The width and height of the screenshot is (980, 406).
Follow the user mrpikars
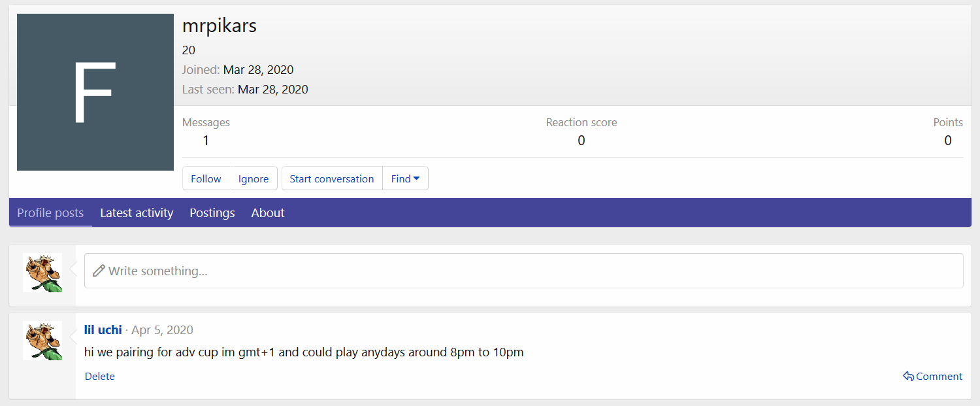click(206, 178)
